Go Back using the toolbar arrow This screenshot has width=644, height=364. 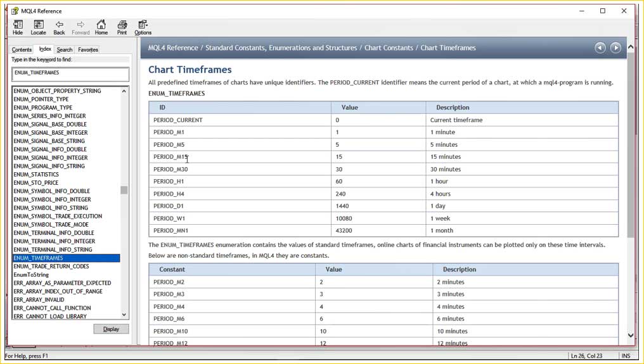point(59,27)
